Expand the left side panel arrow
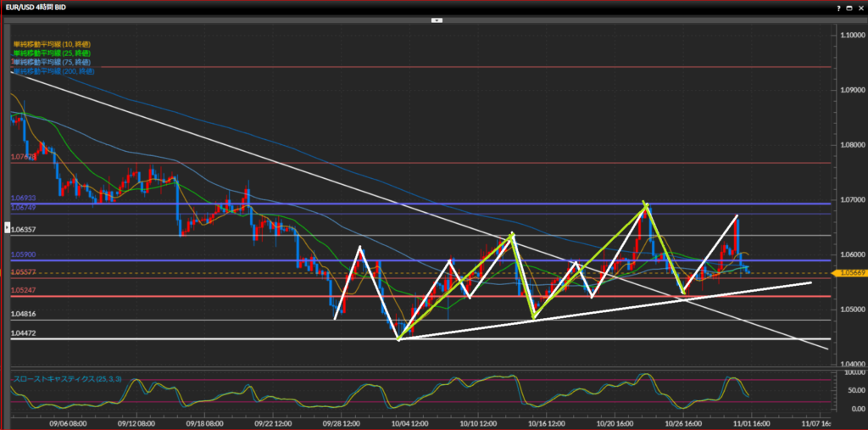This screenshot has width=868, height=430. [x=8, y=228]
